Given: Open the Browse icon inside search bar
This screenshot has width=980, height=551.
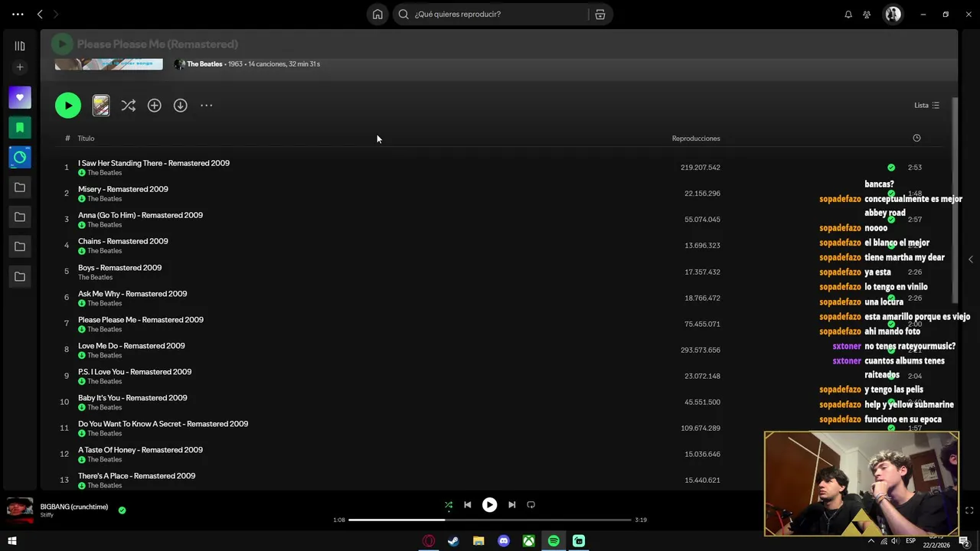Looking at the screenshot, I should tap(600, 14).
